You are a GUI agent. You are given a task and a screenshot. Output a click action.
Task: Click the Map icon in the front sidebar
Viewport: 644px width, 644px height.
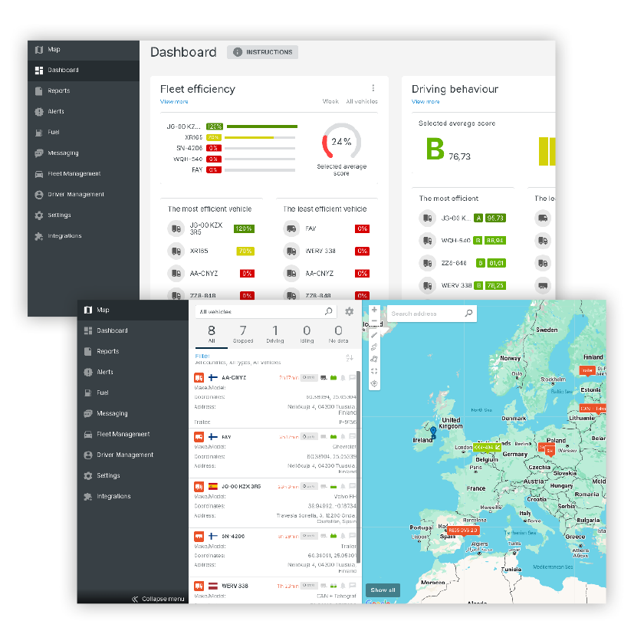(88, 310)
